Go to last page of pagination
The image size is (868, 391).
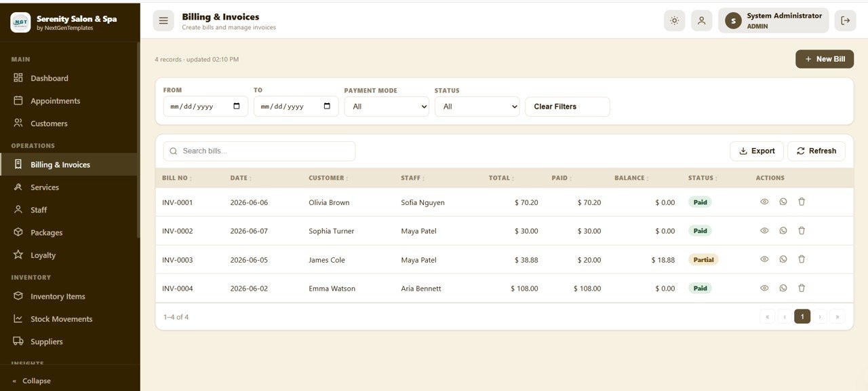(x=837, y=316)
